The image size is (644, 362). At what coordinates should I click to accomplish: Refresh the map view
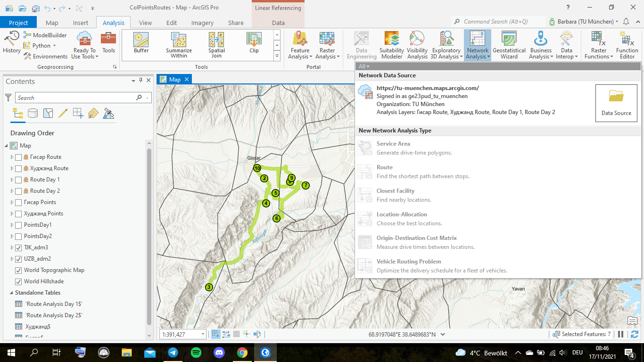[x=634, y=334]
